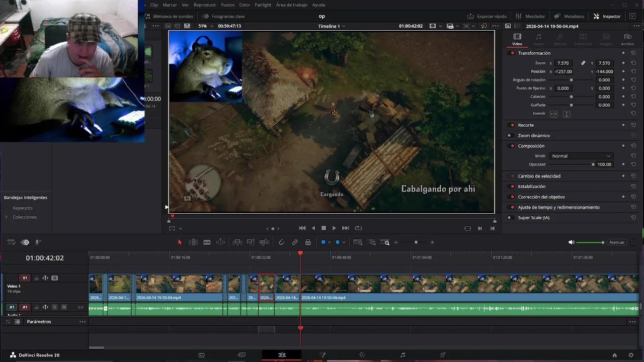
Task: Open the Fusion page icon
Action: click(322, 355)
